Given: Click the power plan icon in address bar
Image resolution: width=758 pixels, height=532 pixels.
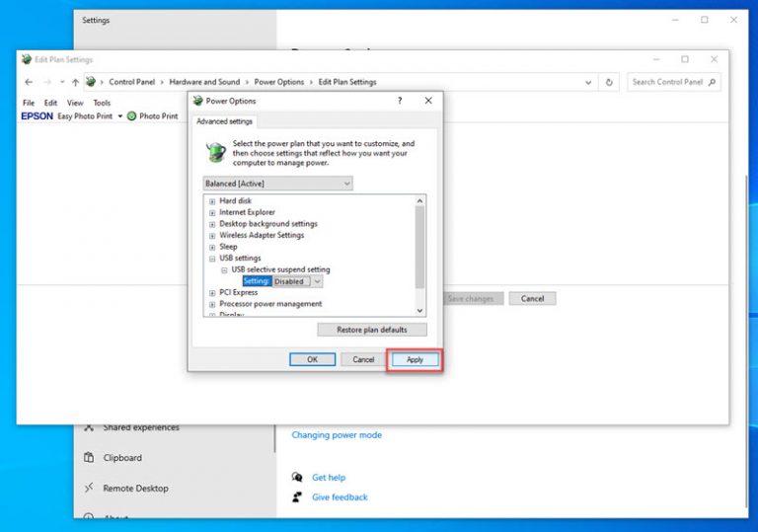Looking at the screenshot, I should 91,82.
